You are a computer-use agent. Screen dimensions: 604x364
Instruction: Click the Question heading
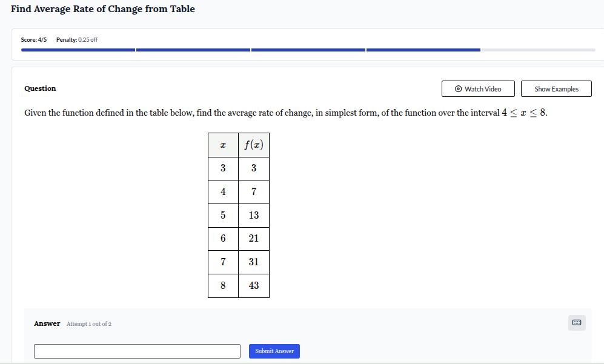point(40,88)
